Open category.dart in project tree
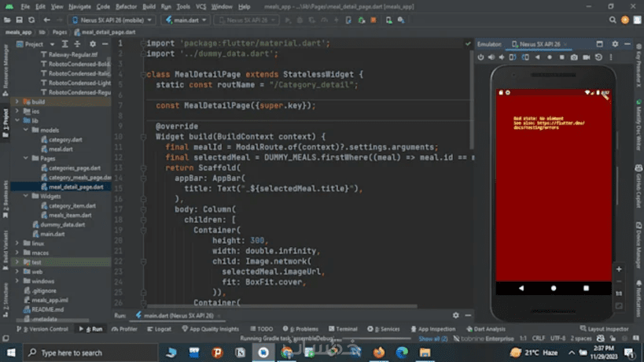Viewport: 644px width, 362px height. (62, 139)
